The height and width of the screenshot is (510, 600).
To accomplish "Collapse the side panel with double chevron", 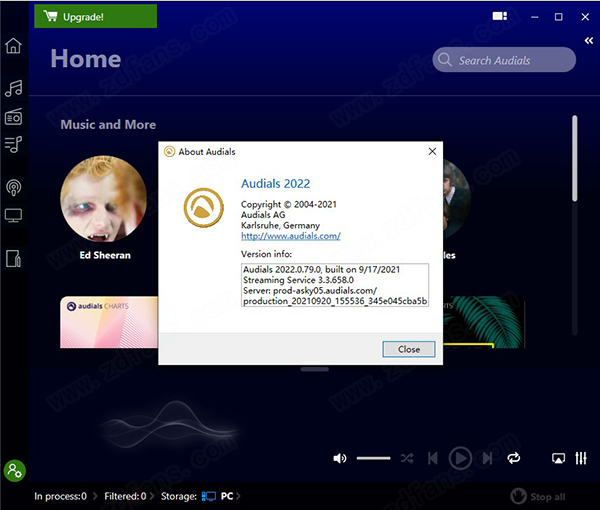I will pos(589,41).
